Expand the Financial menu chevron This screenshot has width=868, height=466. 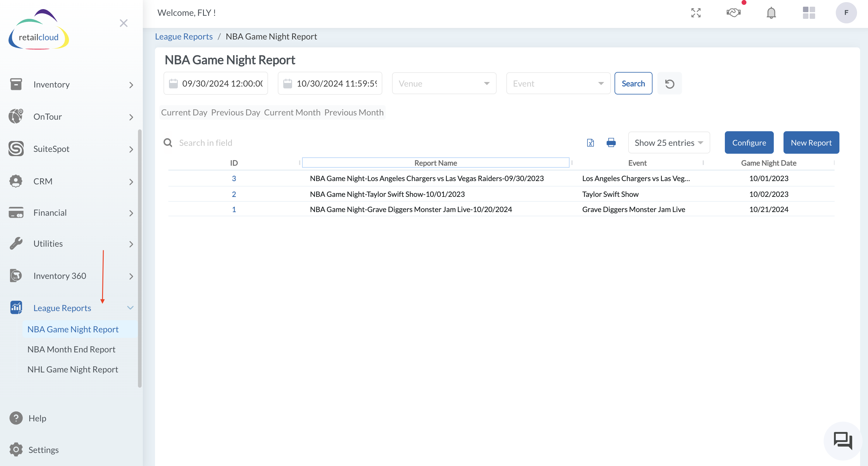[131, 213]
